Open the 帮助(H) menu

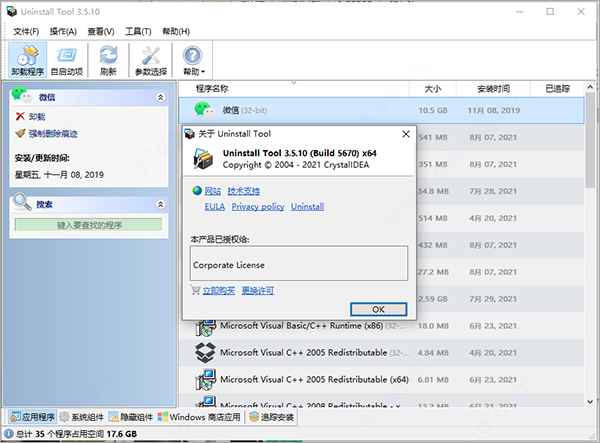pos(176,31)
